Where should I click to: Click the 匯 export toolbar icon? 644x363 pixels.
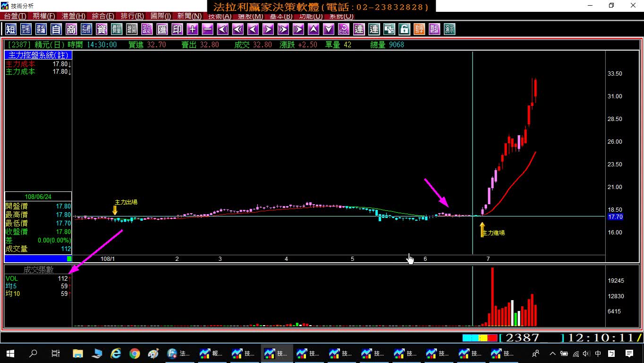(x=162, y=29)
